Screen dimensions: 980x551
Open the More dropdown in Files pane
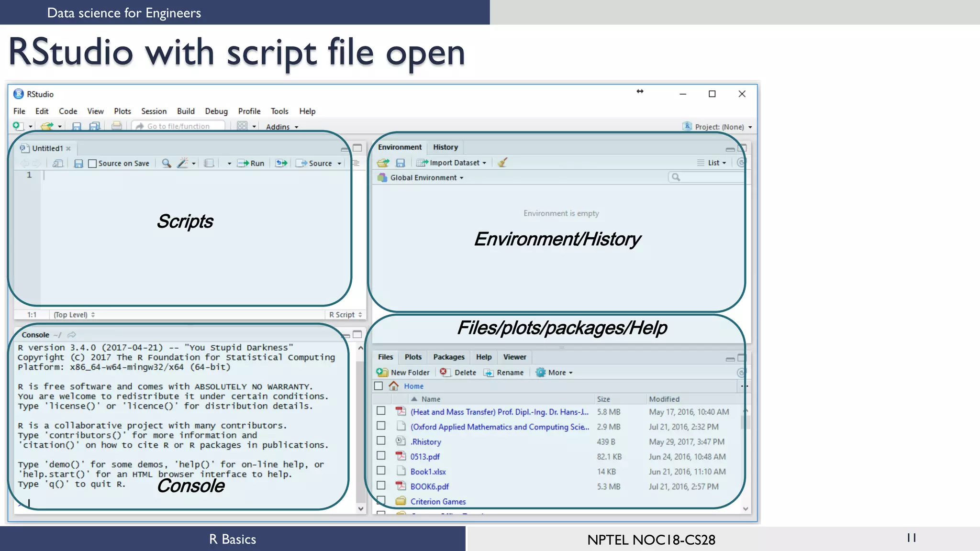coord(557,372)
